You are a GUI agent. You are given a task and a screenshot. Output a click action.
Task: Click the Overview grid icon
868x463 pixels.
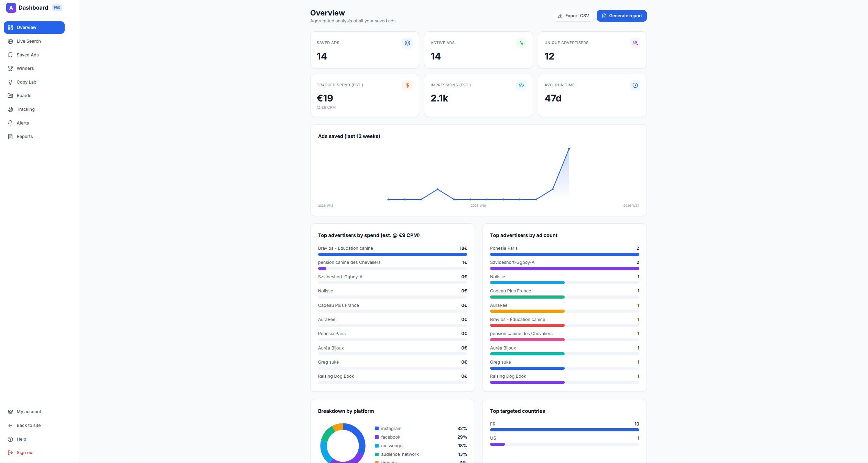click(10, 28)
